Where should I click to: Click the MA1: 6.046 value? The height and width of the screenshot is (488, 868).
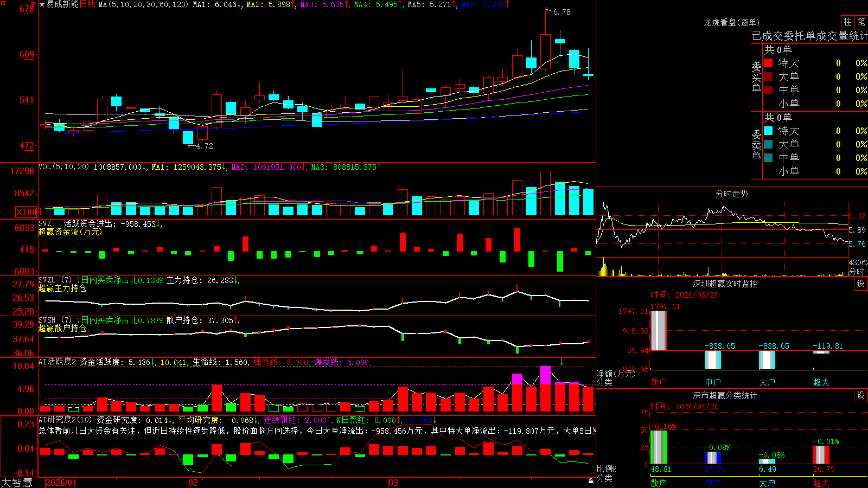coord(218,4)
